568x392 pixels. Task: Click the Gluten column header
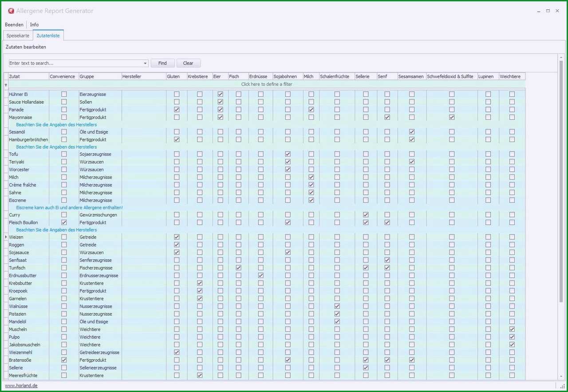[x=177, y=76]
